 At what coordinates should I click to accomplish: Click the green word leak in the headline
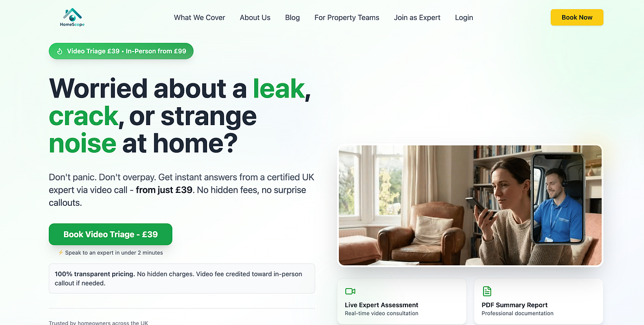pyautogui.click(x=279, y=87)
